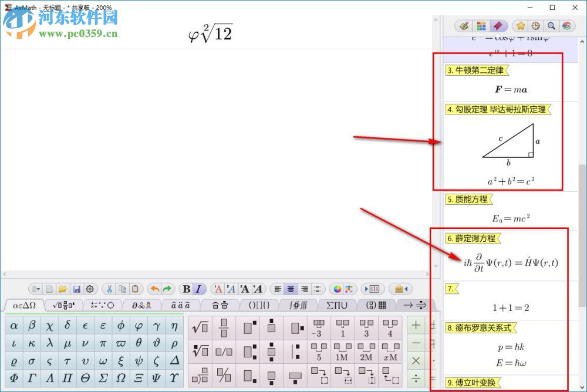Enable center alignment

click(291, 289)
